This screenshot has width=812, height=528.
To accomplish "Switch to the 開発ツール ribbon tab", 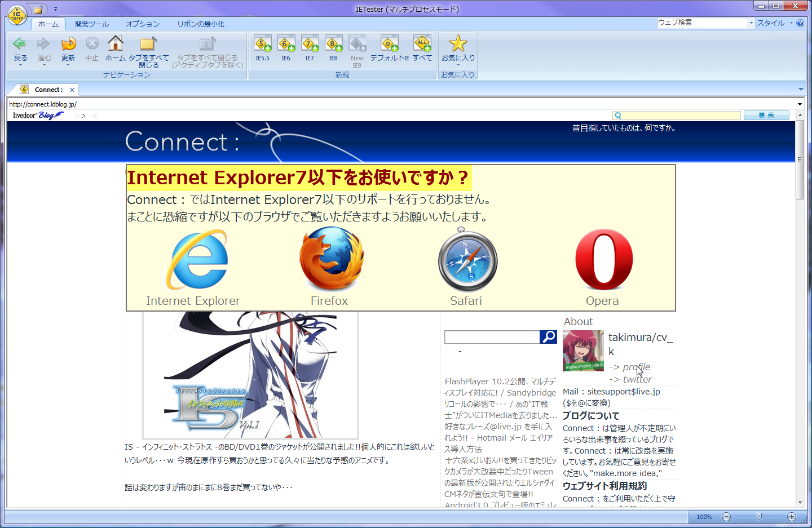I will tap(92, 24).
